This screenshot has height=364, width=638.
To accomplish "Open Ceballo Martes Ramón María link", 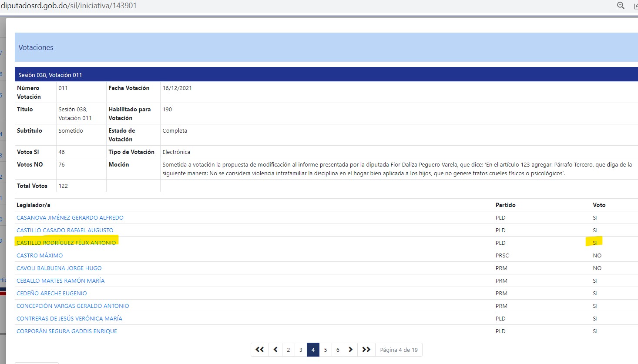I will point(60,281).
